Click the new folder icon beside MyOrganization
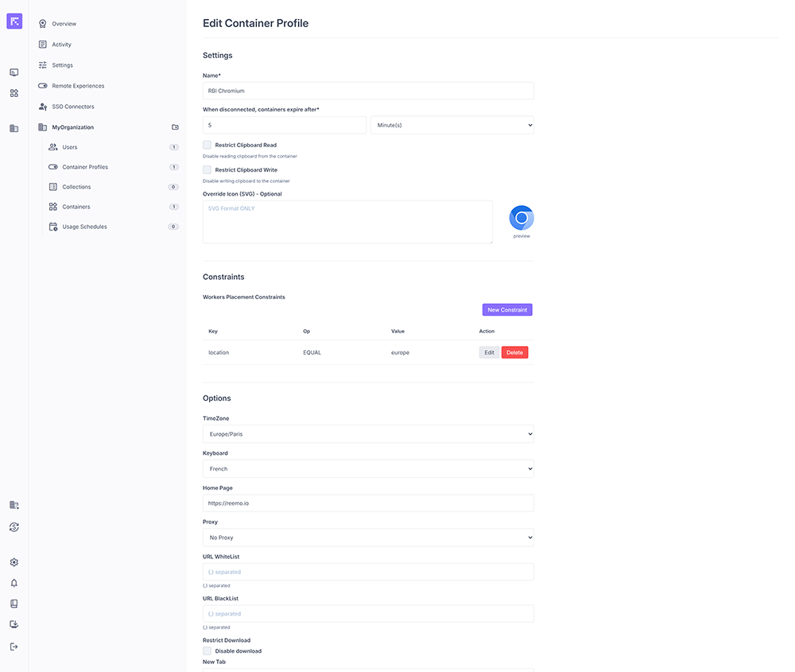This screenshot has width=795, height=672. pos(175,127)
